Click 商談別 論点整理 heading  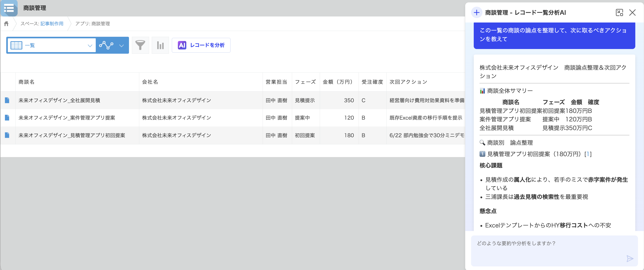(506, 143)
